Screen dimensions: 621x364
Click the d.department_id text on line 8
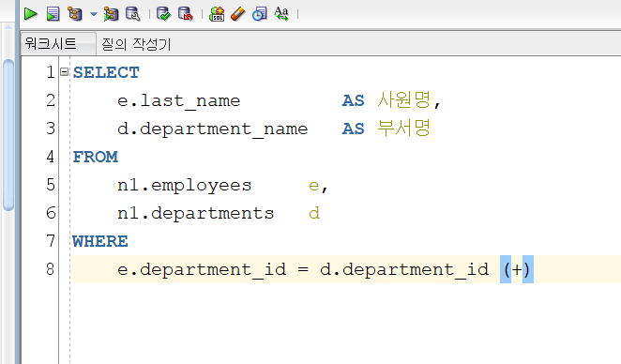pos(404,270)
